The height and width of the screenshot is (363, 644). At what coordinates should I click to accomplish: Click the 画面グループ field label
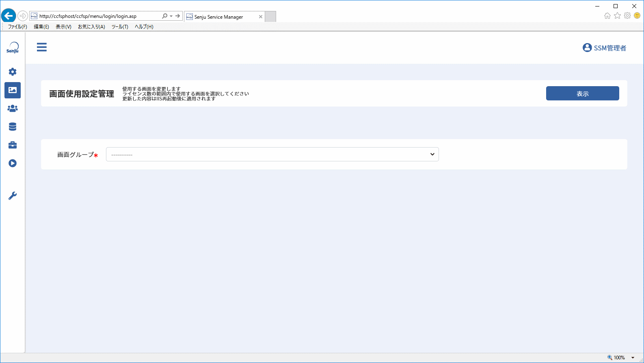[76, 155]
